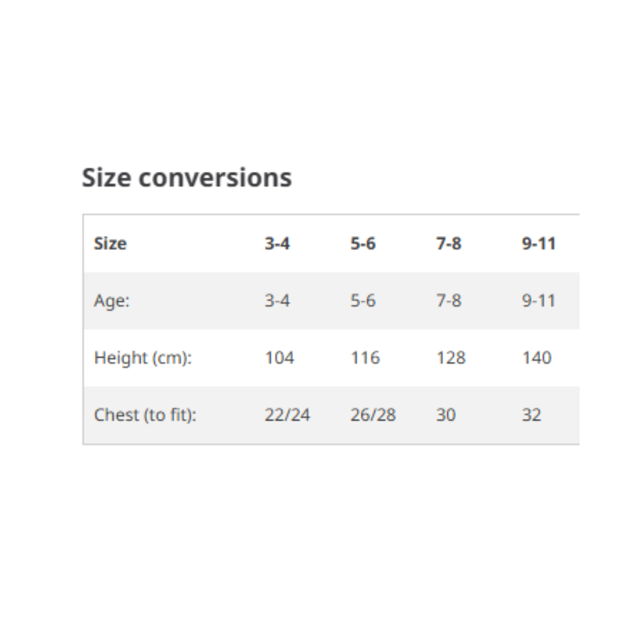The image size is (644, 644).
Task: Click age value 3-4 in Age row
Action: click(277, 301)
